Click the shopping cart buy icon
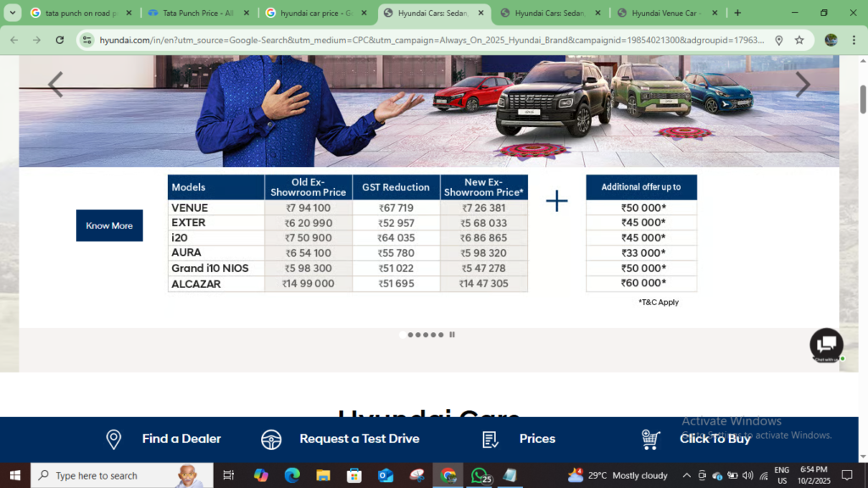The width and height of the screenshot is (868, 488). pos(650,439)
